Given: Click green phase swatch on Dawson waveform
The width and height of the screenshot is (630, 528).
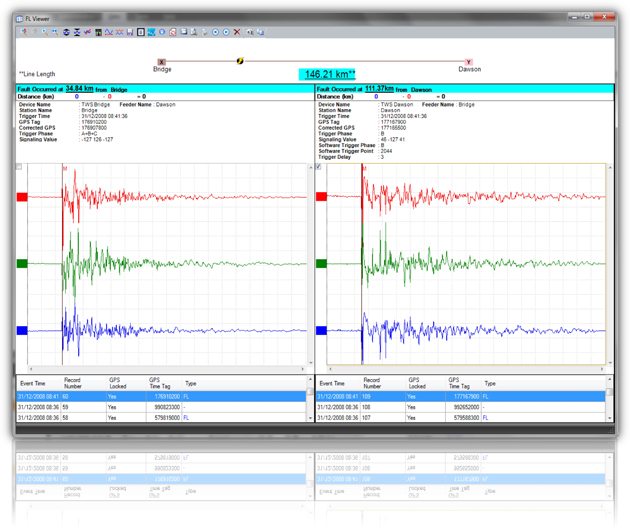Looking at the screenshot, I should click(x=321, y=264).
